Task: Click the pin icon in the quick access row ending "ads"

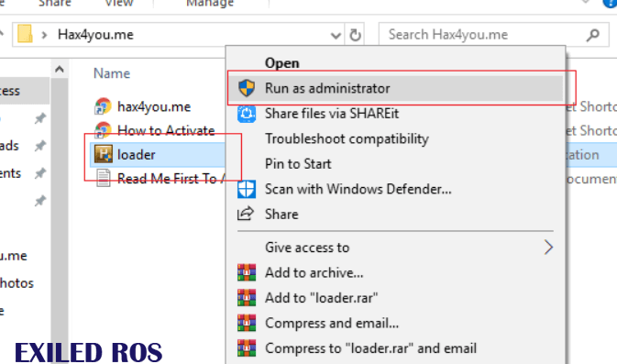Action: click(x=39, y=146)
